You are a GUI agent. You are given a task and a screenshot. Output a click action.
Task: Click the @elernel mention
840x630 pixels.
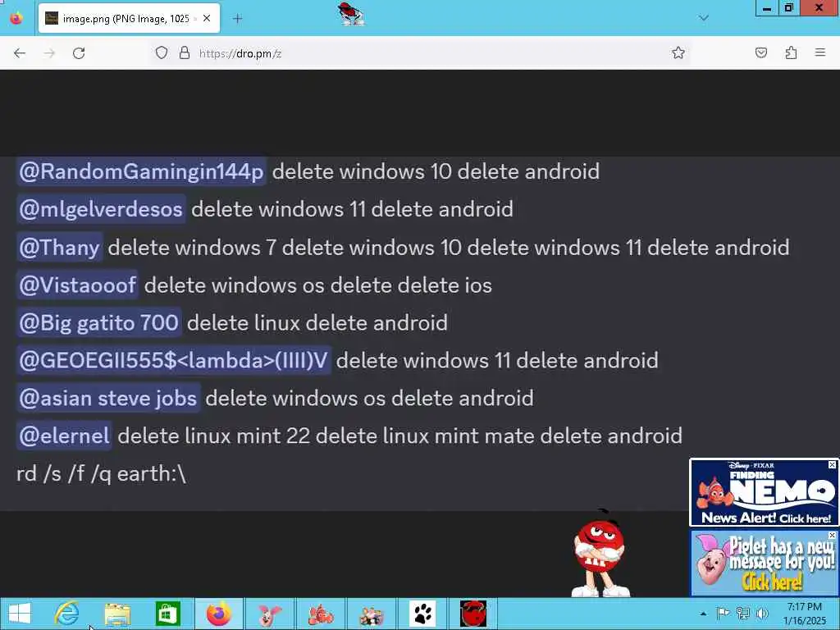click(64, 436)
